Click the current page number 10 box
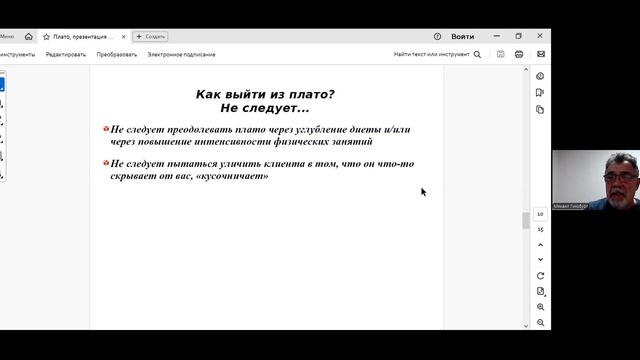The image size is (640, 360). (540, 214)
